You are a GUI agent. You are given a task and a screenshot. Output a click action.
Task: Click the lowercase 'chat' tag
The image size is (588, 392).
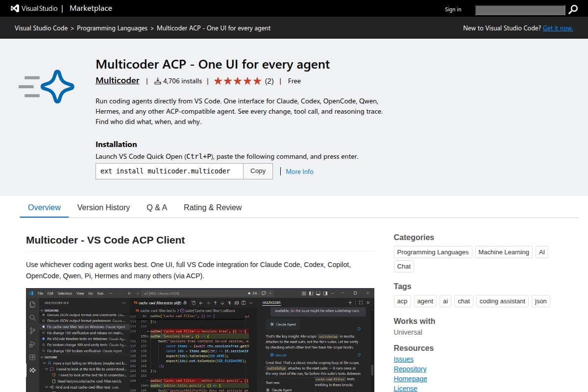click(x=464, y=301)
